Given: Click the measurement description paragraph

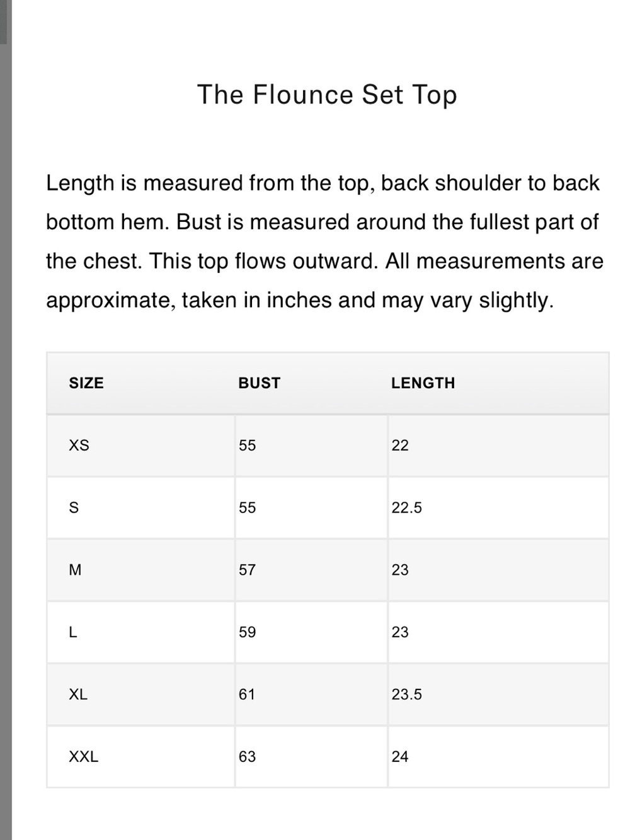Looking at the screenshot, I should [324, 241].
